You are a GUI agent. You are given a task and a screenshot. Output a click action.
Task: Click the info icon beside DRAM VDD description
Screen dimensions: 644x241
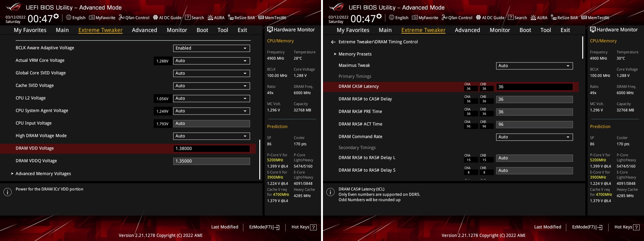[8, 192]
